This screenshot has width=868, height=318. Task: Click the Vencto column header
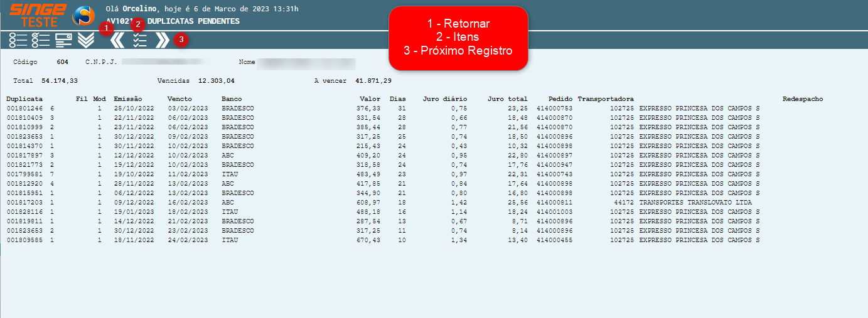pos(179,99)
